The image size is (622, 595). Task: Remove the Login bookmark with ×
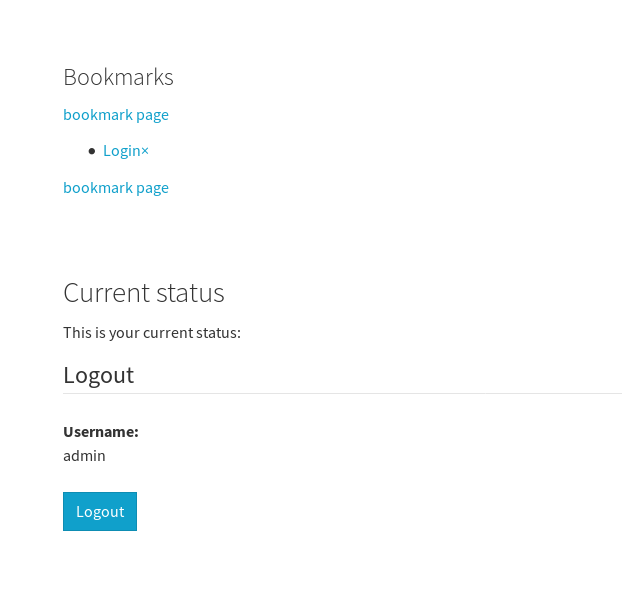tap(145, 151)
